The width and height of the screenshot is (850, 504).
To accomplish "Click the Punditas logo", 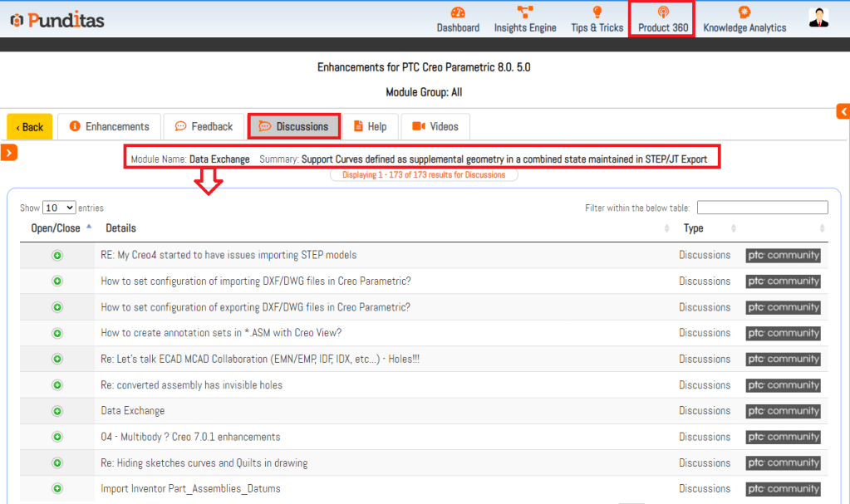I will click(x=57, y=20).
